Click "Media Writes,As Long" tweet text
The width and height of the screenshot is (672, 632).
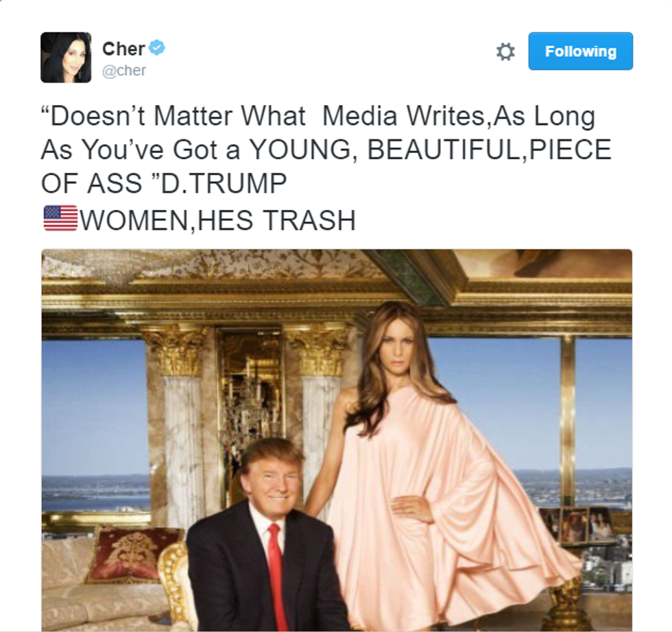459,117
